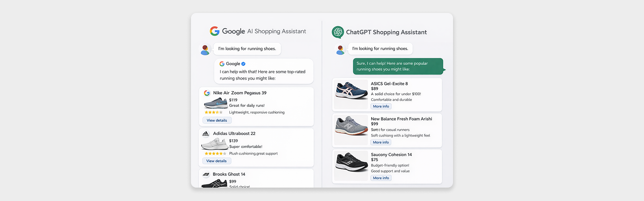Click More info for ASICS Gel-Excite 8
The width and height of the screenshot is (644, 201).
(x=381, y=106)
